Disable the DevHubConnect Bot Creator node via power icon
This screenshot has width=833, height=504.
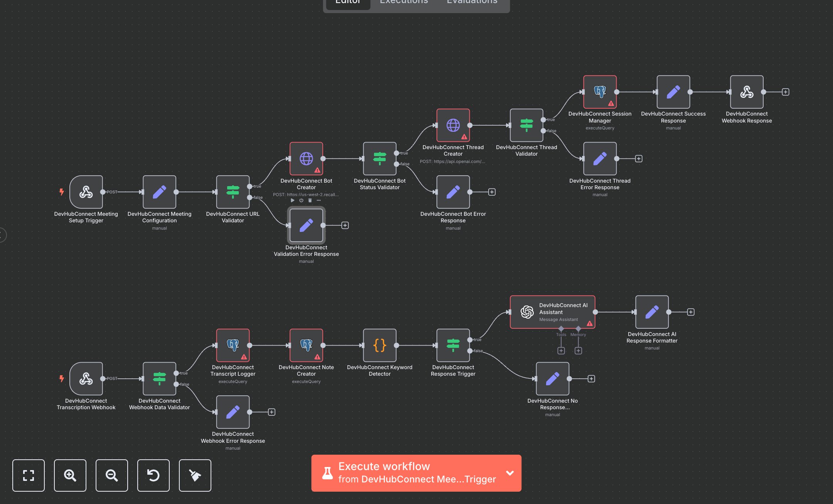click(301, 201)
